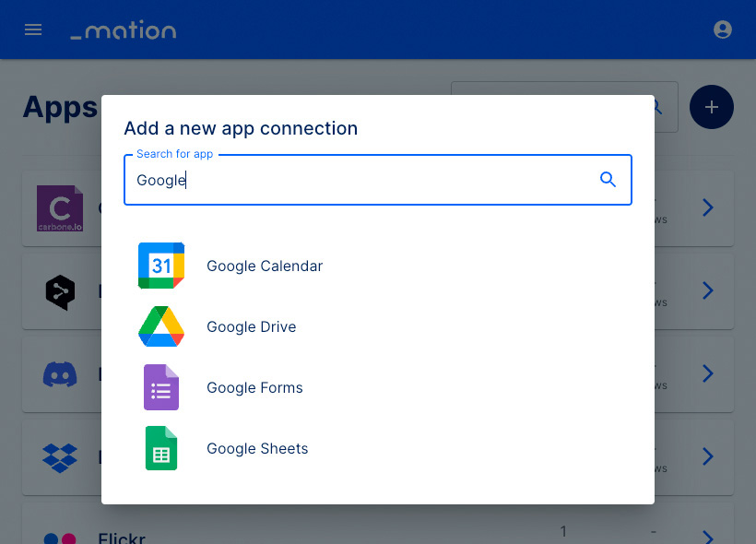Click the _mation logo
This screenshot has width=756, height=544.
[x=124, y=30]
